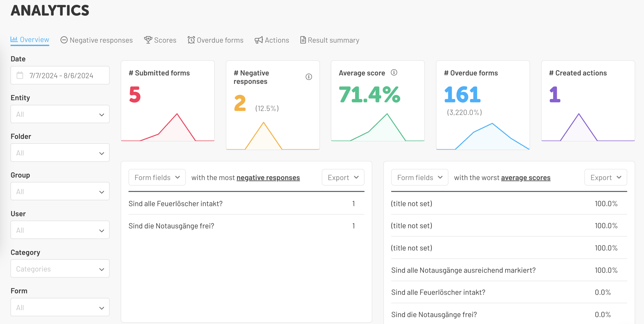The height and width of the screenshot is (324, 644).
Task: Click the info icon on the Negative responses card
Action: click(x=309, y=76)
